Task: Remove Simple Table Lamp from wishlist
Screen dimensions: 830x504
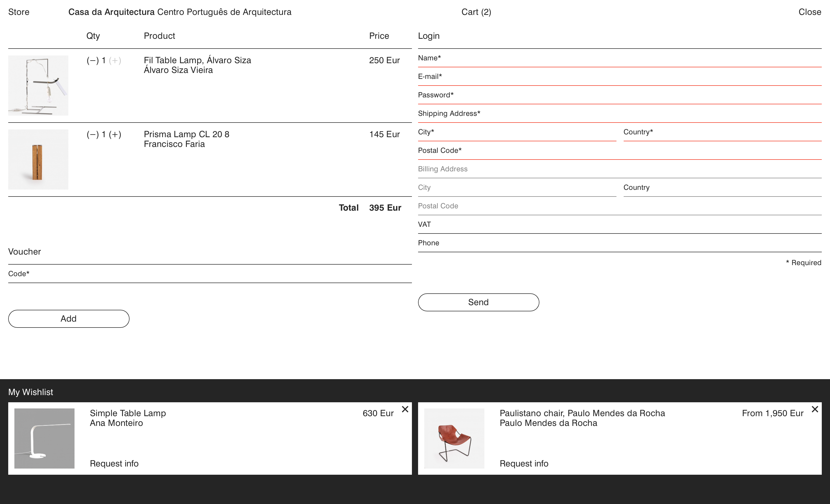Action: coord(405,409)
